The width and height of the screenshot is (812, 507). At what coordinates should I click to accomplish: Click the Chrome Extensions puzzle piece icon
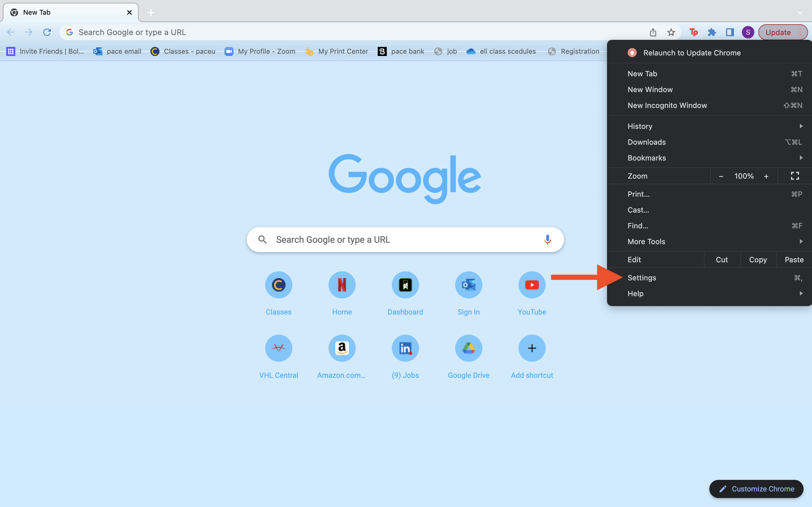click(712, 32)
